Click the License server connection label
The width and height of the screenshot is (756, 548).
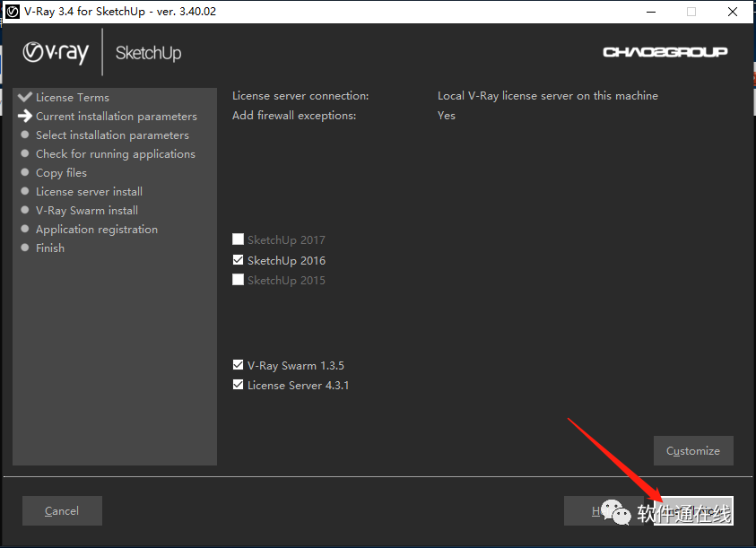point(300,95)
